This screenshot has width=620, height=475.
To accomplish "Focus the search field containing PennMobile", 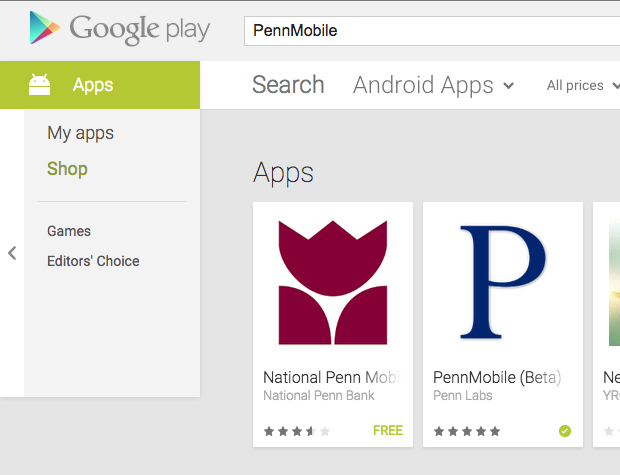I will pos(432,31).
